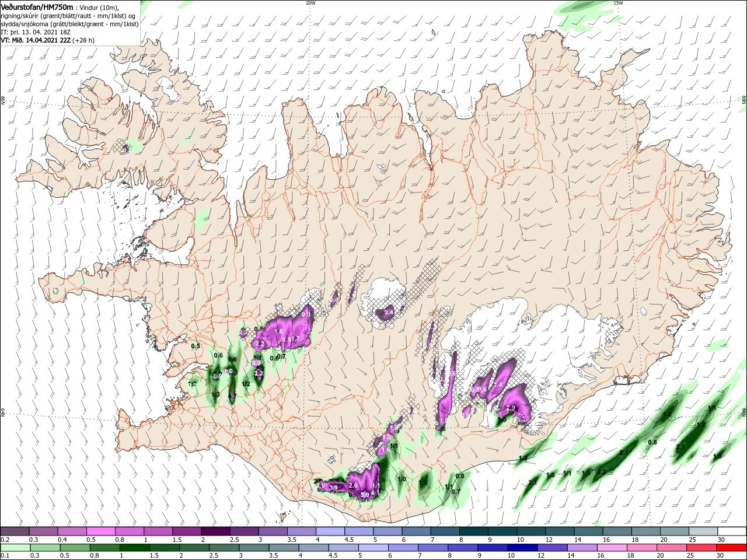Click the 15W longitude label
The image size is (747, 560).
click(618, 3)
